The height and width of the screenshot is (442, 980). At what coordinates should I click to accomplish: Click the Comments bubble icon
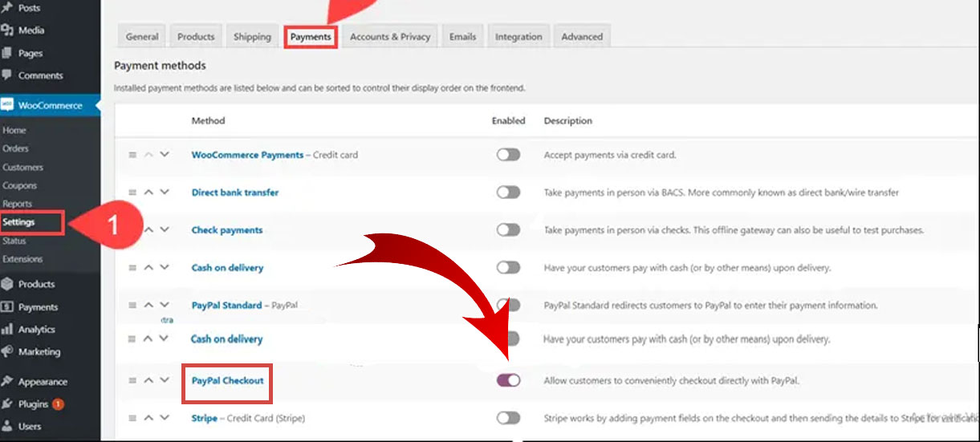[x=7, y=75]
